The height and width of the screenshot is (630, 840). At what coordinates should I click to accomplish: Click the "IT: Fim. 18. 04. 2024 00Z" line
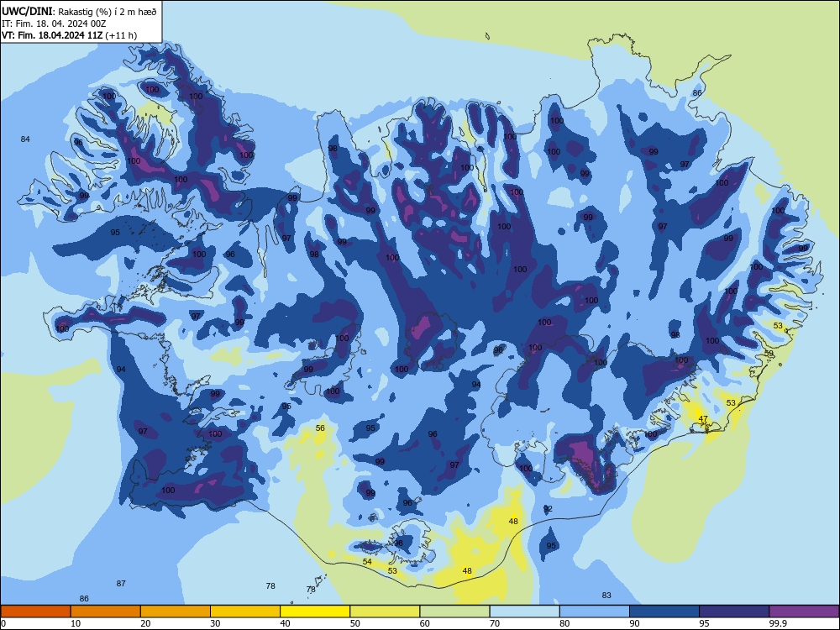pos(54,24)
